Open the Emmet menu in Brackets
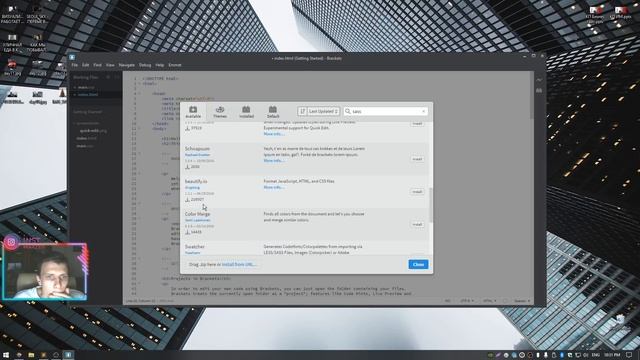Screen dimensions: 640x360 point(175,65)
